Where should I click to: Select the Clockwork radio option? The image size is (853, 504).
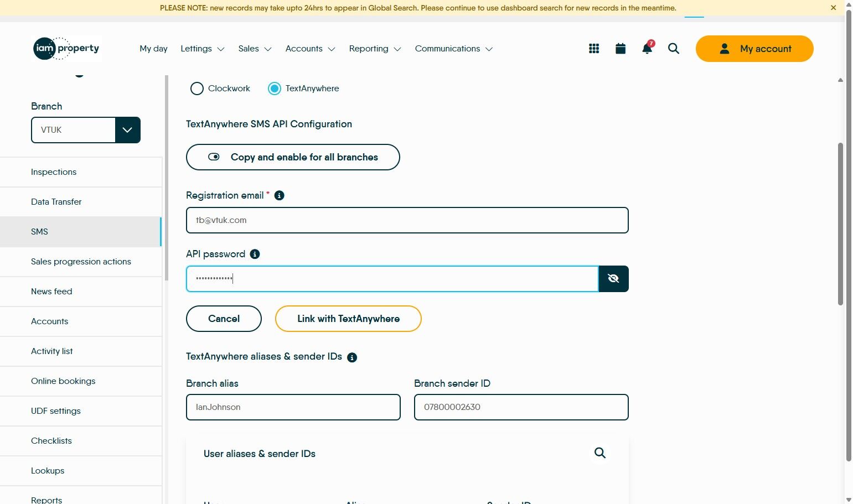197,89
